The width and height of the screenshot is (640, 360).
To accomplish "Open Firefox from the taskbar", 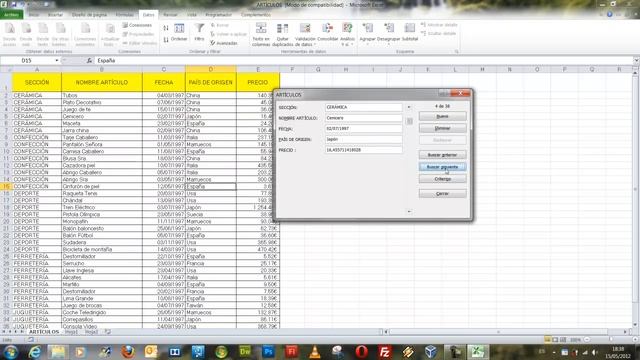I will click(128, 351).
